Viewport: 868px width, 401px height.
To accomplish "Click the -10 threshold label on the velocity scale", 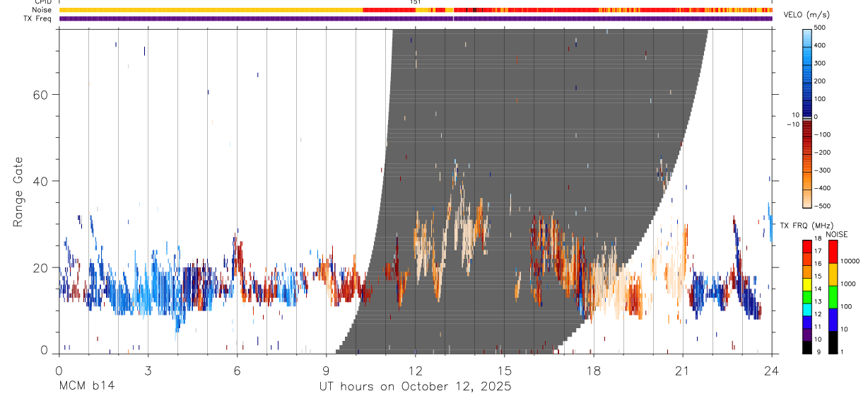I will click(792, 124).
